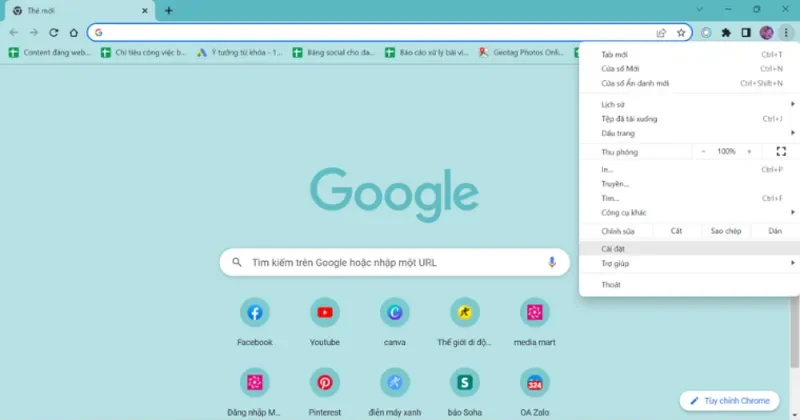Select Tab mới in the menu
This screenshot has height=420, width=800.
[689, 54]
